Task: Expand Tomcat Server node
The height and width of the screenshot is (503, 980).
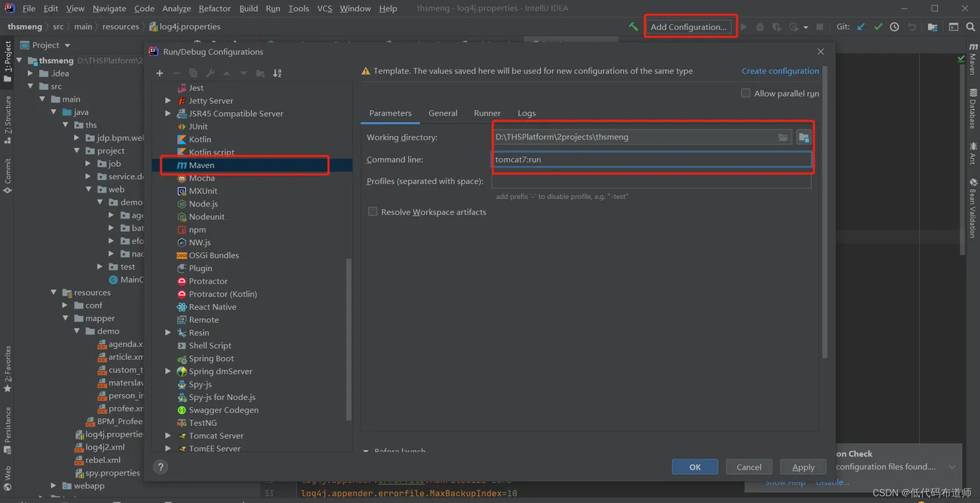Action: [x=168, y=436]
